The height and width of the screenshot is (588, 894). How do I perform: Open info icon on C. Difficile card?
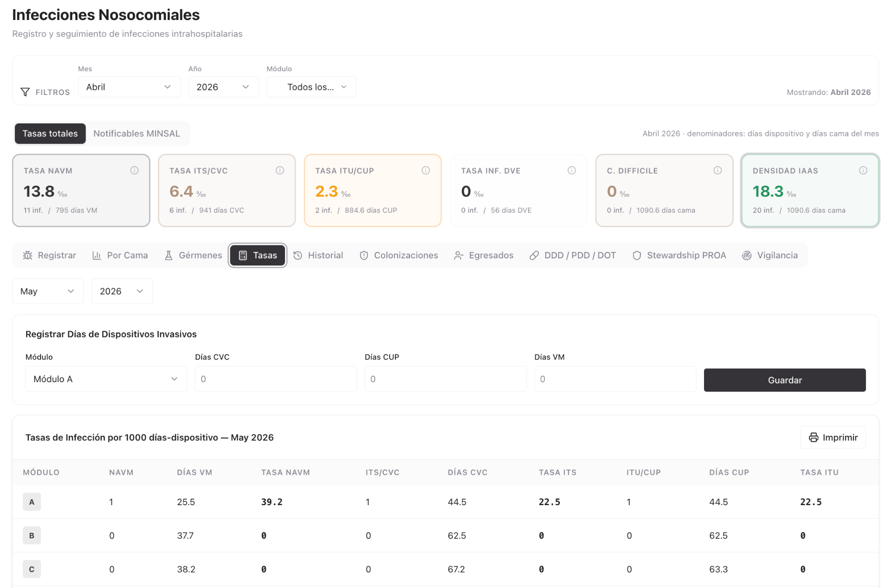pyautogui.click(x=718, y=170)
